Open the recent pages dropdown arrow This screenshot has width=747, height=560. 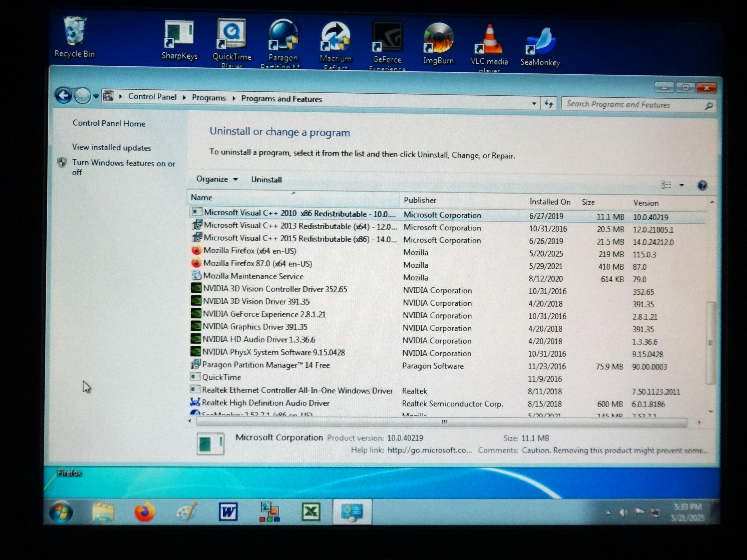96,97
